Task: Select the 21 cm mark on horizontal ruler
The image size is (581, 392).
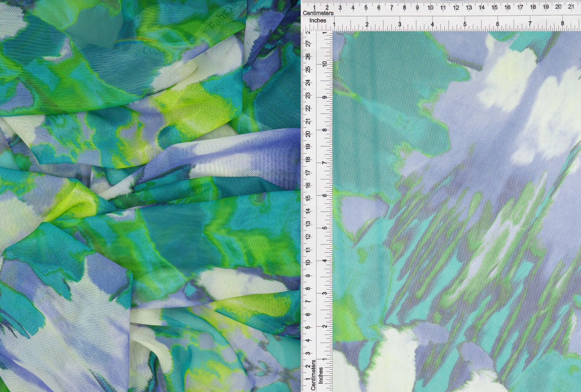Action: (571, 7)
